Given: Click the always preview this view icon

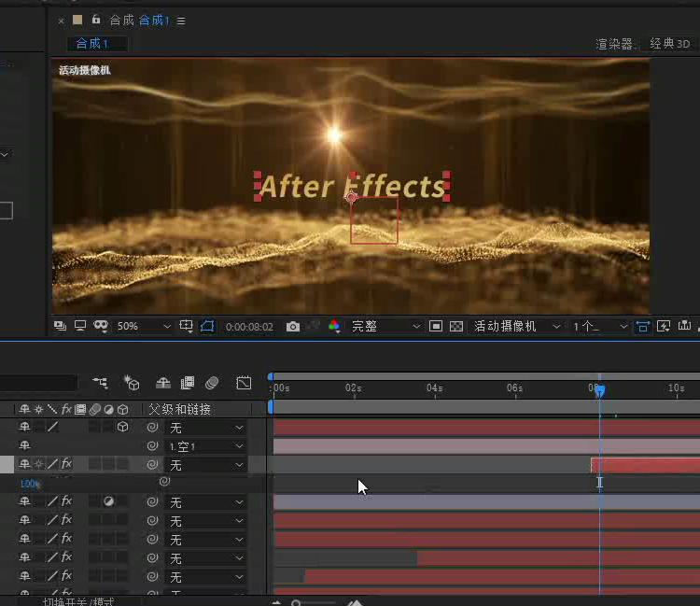Looking at the screenshot, I should click(x=60, y=326).
